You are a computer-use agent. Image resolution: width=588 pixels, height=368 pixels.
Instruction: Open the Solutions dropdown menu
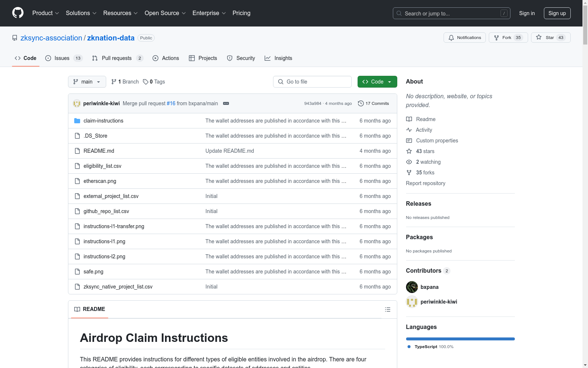tap(81, 13)
